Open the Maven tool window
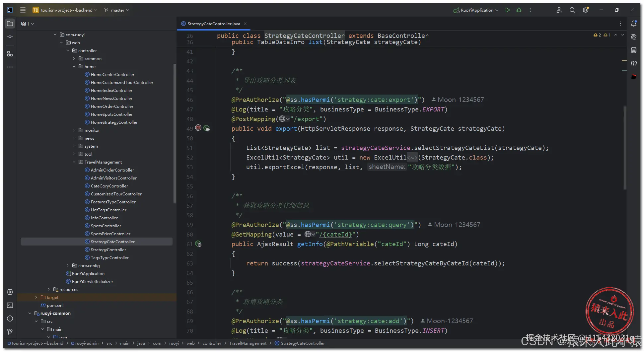 coord(634,63)
